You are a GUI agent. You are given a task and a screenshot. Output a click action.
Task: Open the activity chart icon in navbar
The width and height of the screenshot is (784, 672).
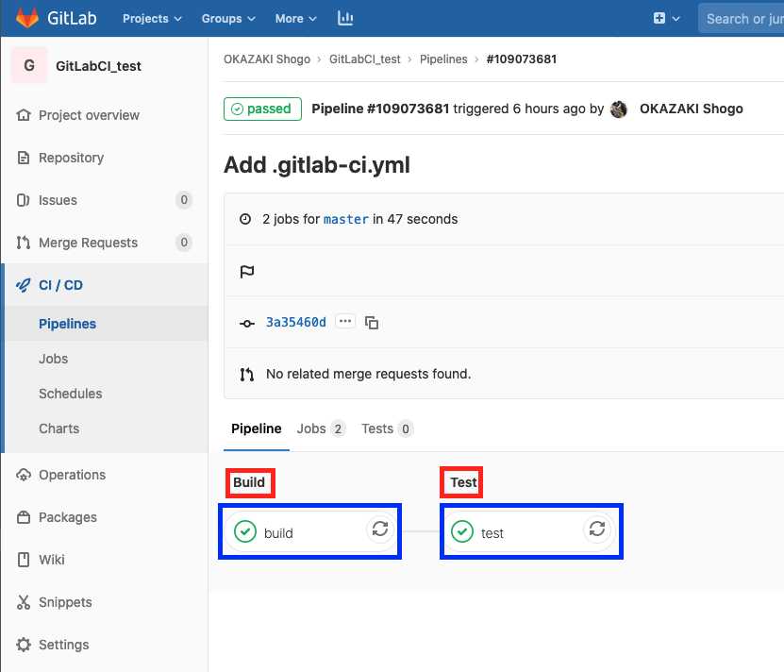[x=345, y=18]
